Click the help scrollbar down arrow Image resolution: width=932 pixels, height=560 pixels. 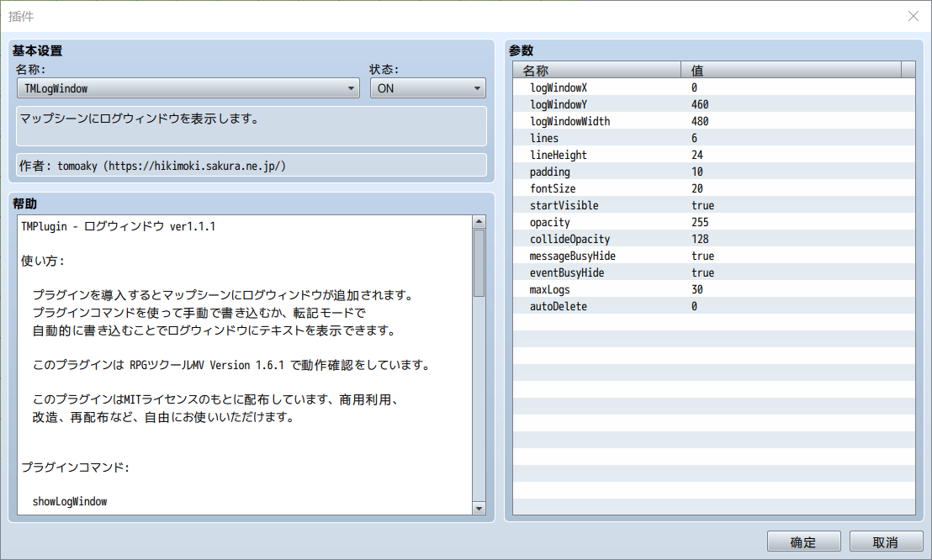[479, 508]
